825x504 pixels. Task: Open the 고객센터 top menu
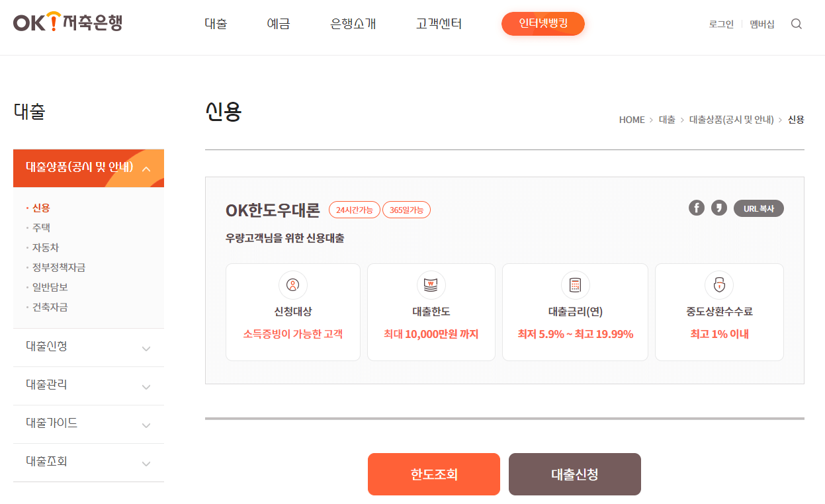point(439,24)
